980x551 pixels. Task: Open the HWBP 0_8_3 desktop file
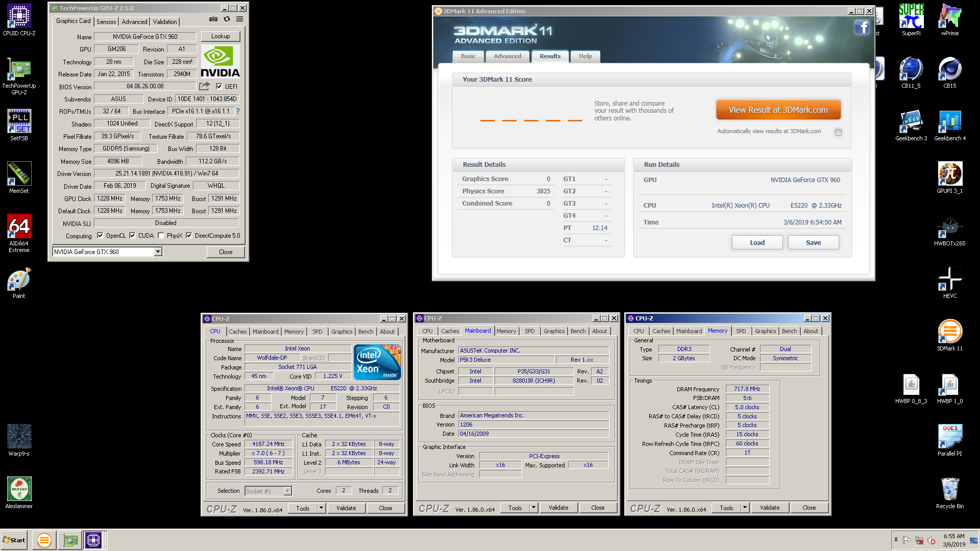911,388
